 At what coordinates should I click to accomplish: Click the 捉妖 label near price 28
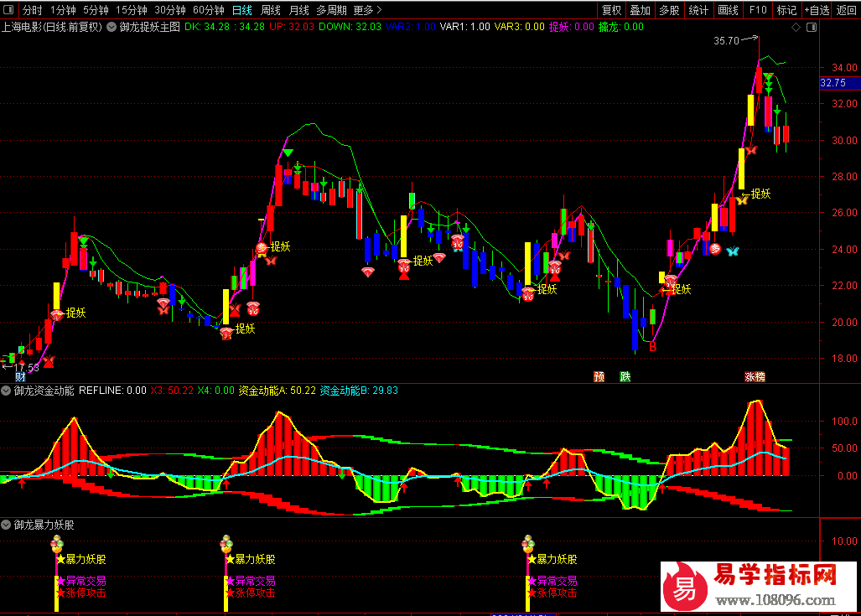click(760, 194)
